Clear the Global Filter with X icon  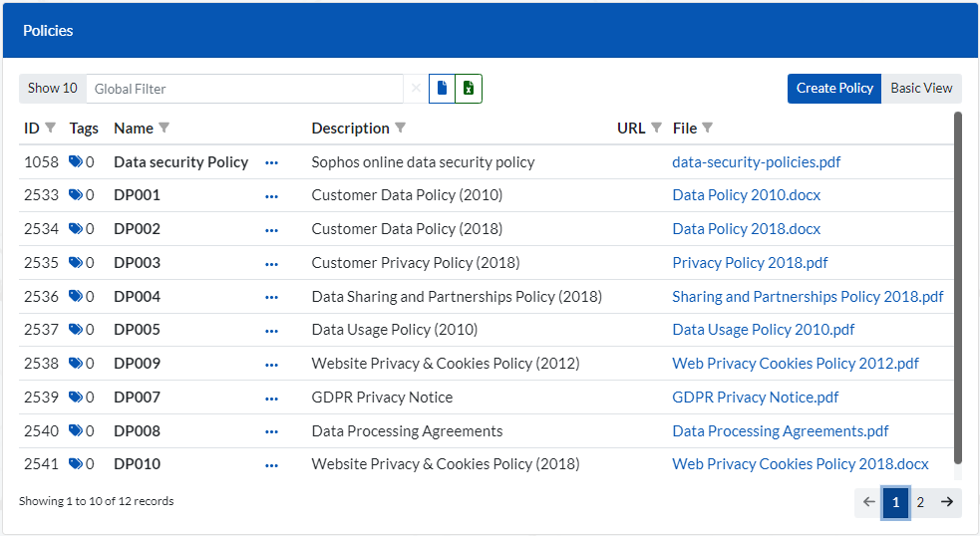coord(416,89)
